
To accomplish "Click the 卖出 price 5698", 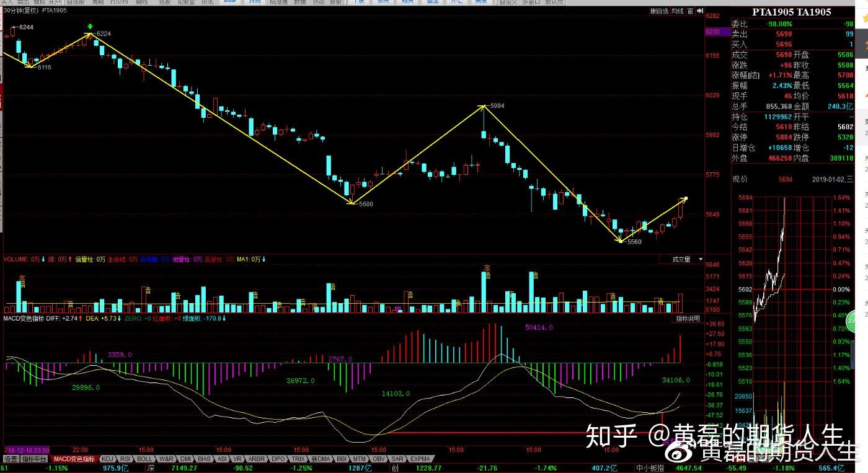I will coord(784,34).
